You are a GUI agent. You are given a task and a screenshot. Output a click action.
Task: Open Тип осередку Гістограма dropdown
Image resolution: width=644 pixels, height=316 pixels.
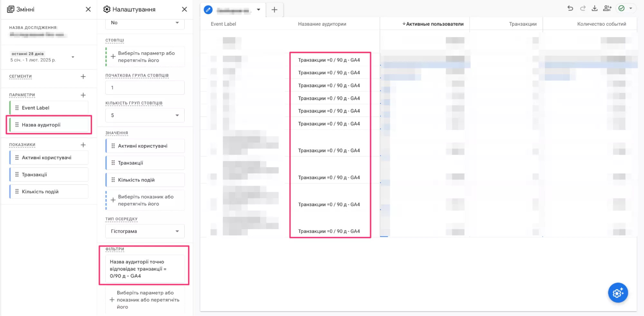[145, 231]
